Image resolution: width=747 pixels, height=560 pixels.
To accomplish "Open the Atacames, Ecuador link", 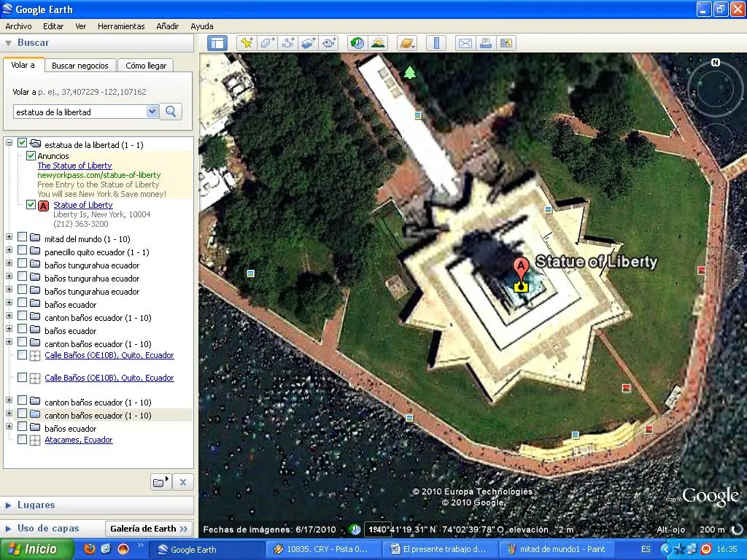I will (x=79, y=440).
